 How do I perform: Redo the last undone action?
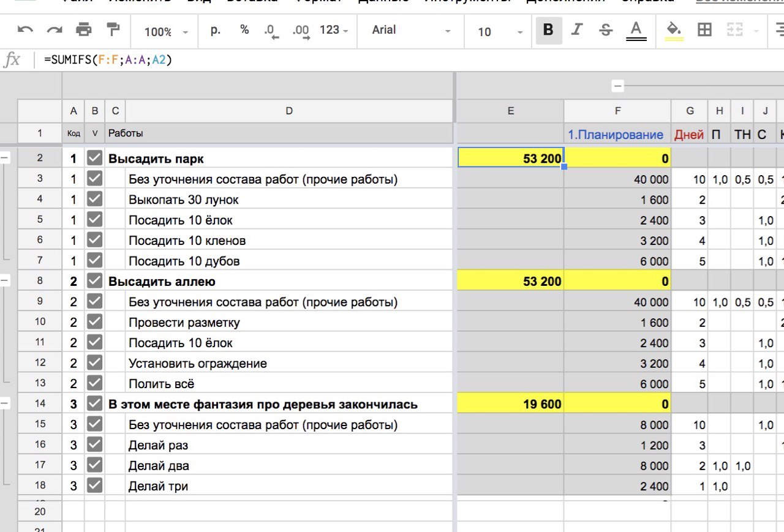click(55, 30)
